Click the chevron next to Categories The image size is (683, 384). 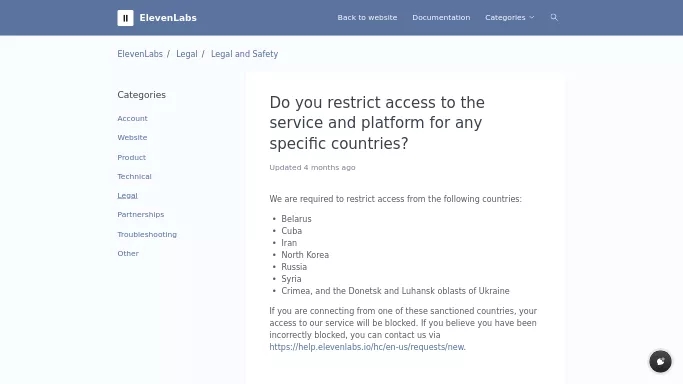click(532, 17)
